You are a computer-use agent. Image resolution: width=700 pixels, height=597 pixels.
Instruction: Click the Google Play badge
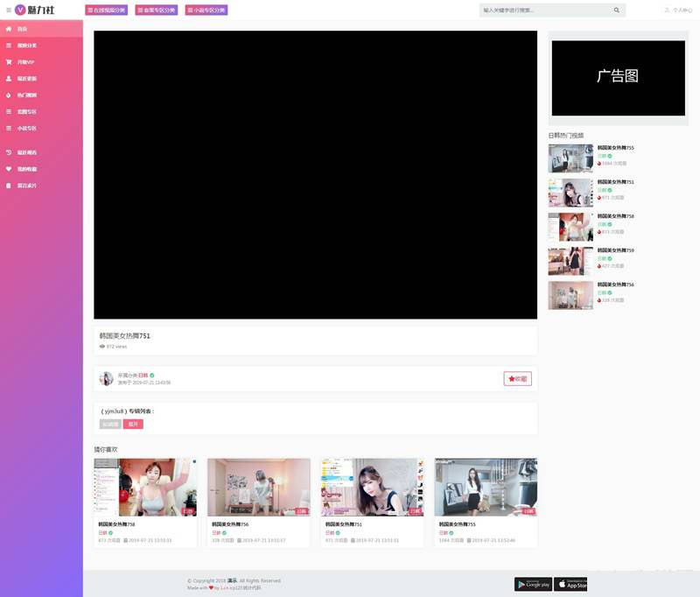point(533,584)
